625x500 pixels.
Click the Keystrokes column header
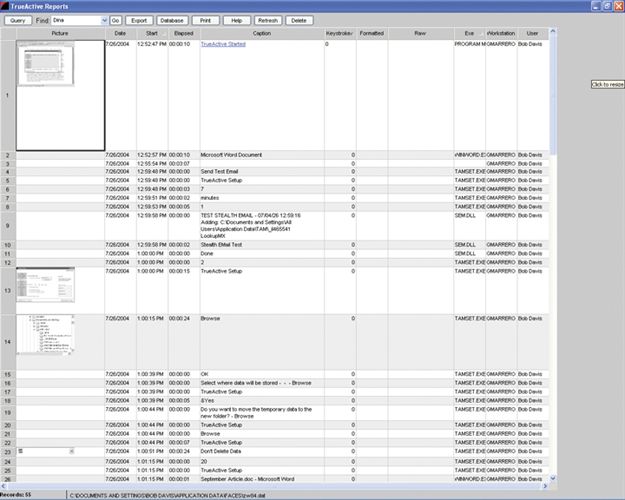click(x=341, y=33)
